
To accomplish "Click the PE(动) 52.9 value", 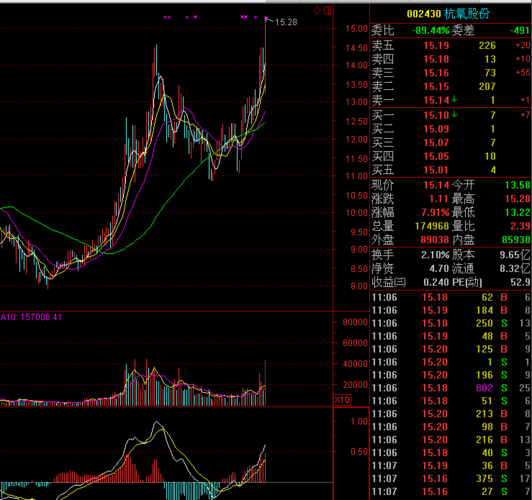I will (x=520, y=282).
